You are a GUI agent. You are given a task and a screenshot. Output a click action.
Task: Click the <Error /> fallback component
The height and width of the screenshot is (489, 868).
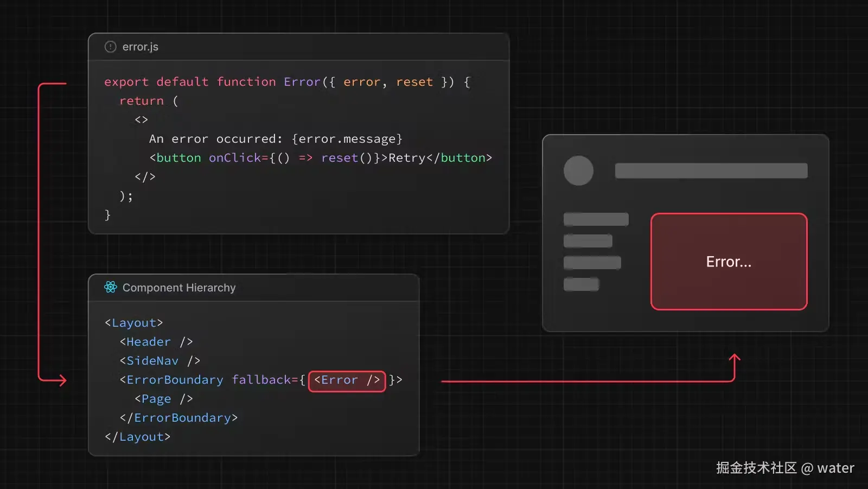347,380
